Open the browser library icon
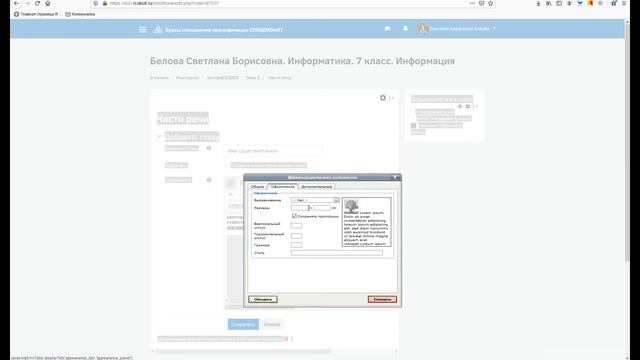The image size is (640, 360). click(549, 3)
